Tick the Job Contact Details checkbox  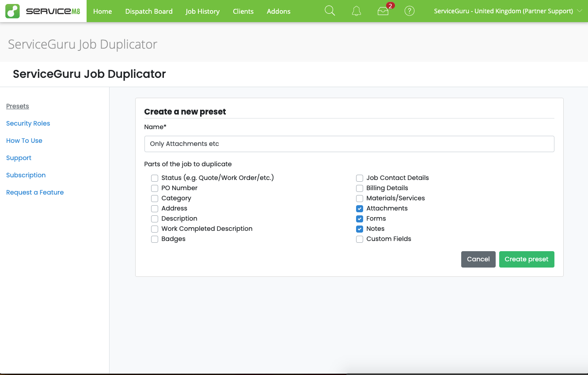[x=360, y=178]
